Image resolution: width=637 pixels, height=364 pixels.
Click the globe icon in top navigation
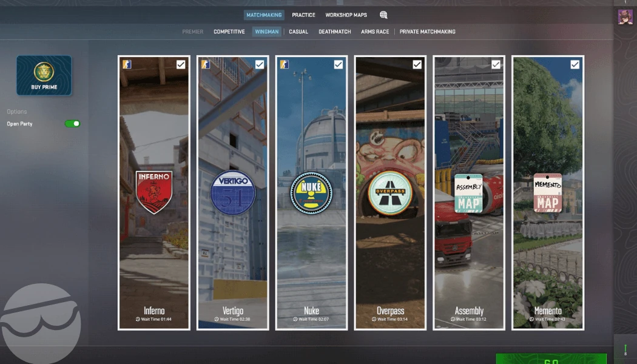point(383,15)
